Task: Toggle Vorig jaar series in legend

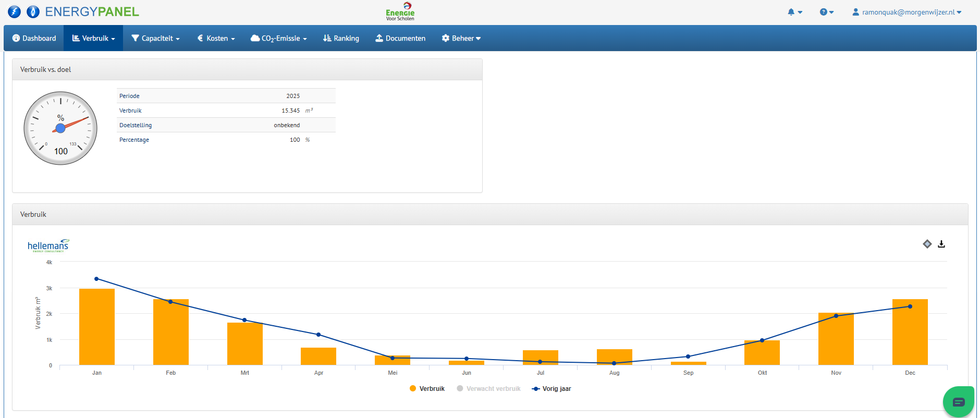Action: coord(552,389)
